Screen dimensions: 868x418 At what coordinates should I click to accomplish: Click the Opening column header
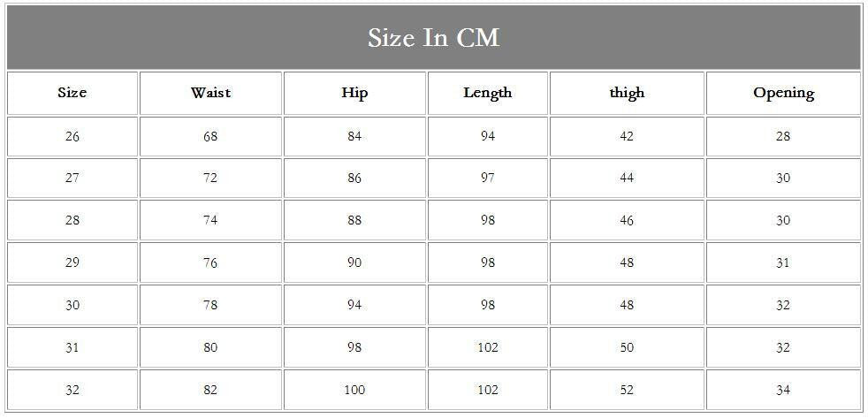point(783,93)
